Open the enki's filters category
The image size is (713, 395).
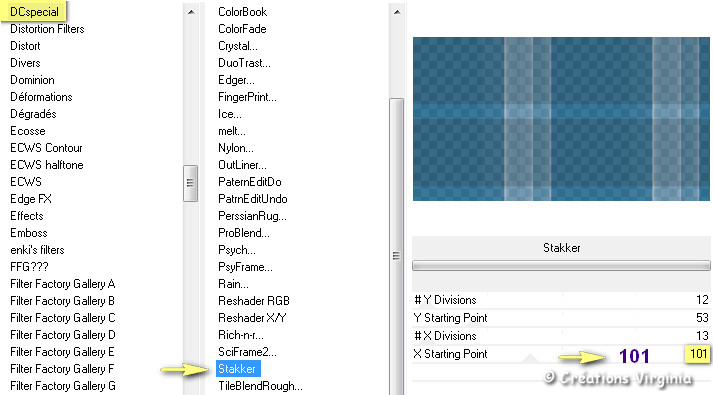point(37,250)
